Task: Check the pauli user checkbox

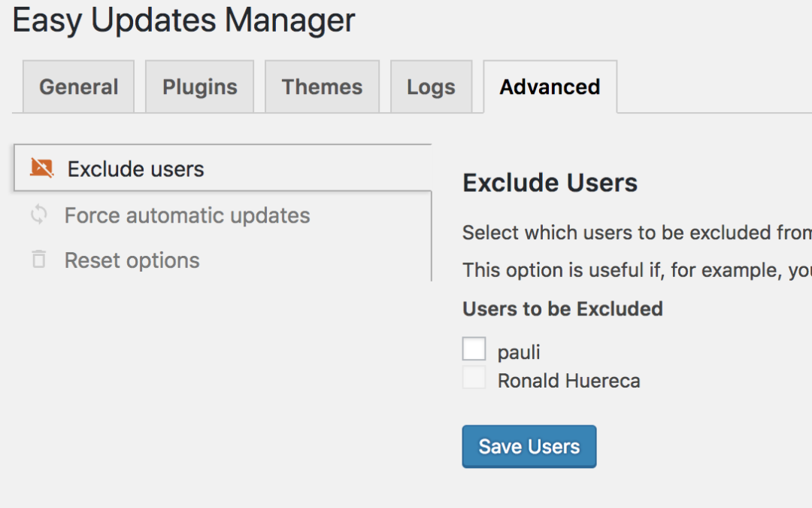Action: coord(474,348)
